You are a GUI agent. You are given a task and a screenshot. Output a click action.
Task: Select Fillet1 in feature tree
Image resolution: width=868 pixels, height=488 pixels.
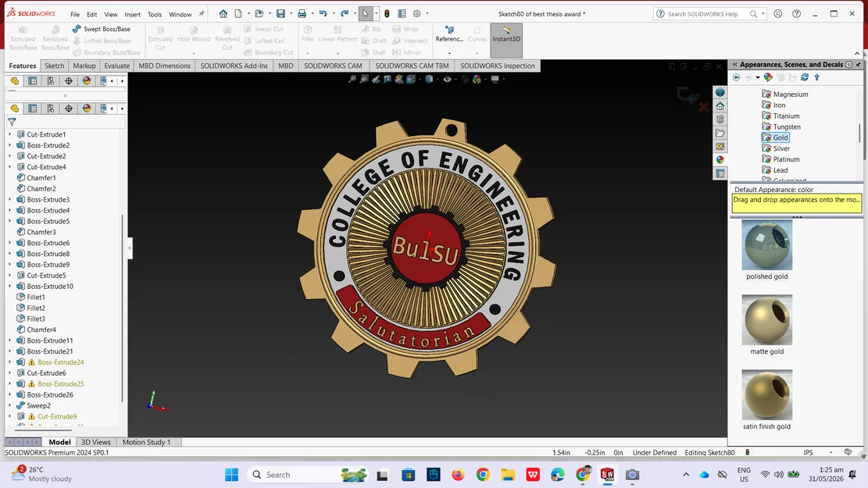click(x=35, y=297)
